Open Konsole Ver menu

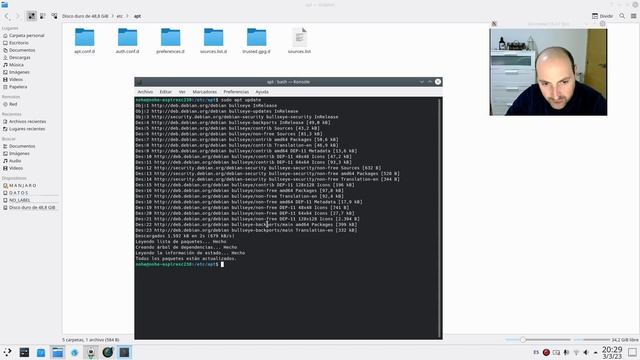click(x=182, y=92)
